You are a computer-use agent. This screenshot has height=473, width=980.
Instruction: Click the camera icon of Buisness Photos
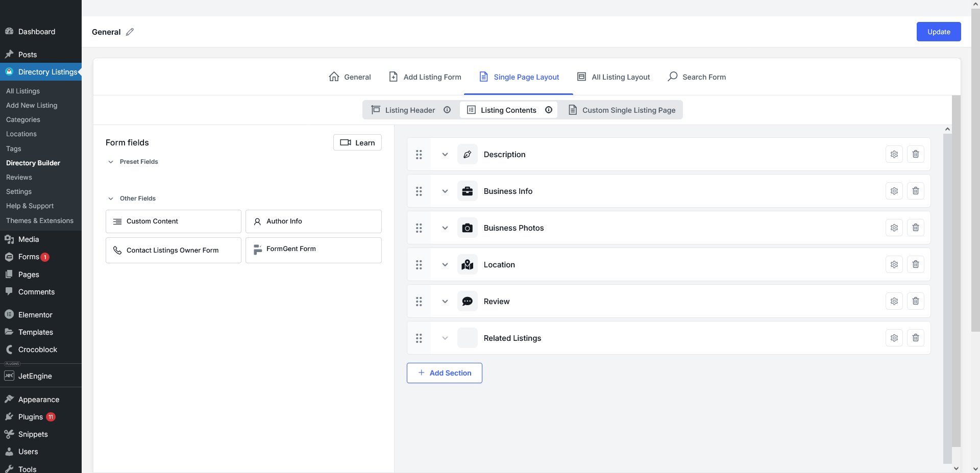467,228
